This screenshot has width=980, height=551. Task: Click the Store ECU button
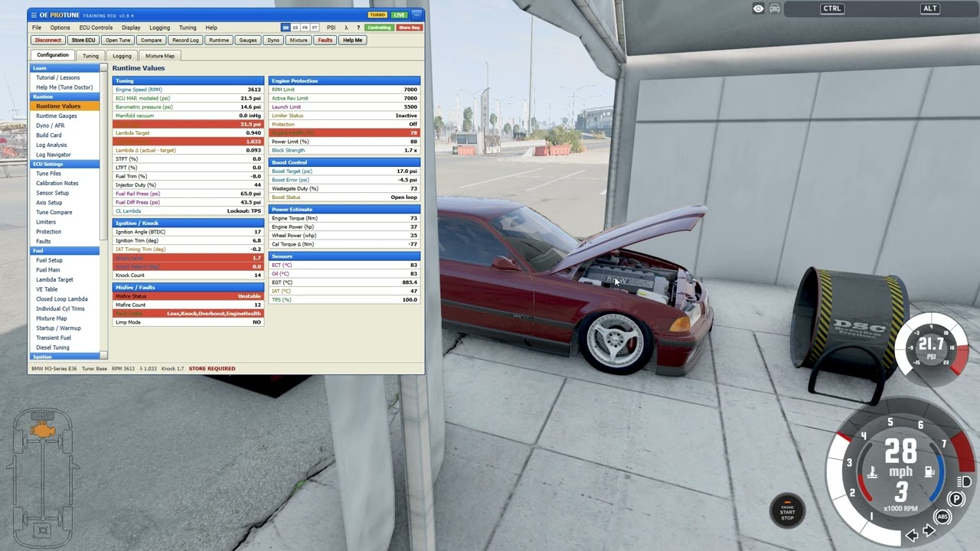pos(83,40)
